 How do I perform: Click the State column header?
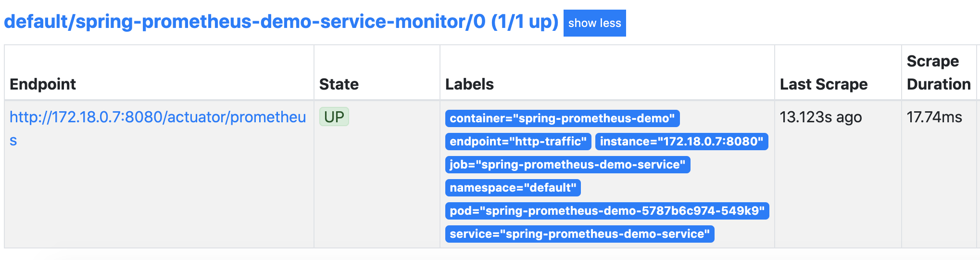point(339,84)
